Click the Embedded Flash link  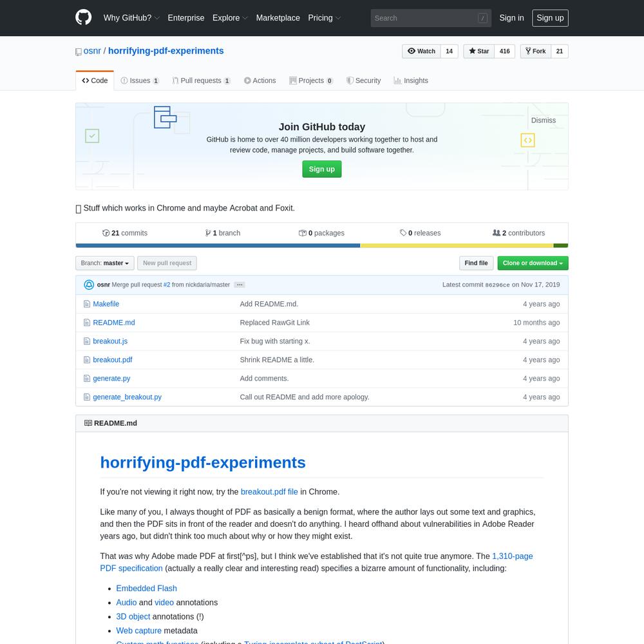(146, 588)
